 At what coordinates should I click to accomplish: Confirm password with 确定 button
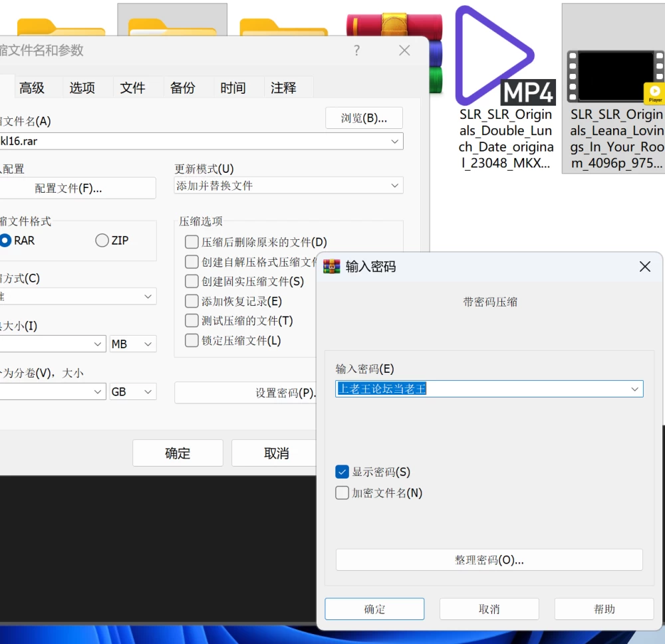[374, 609]
